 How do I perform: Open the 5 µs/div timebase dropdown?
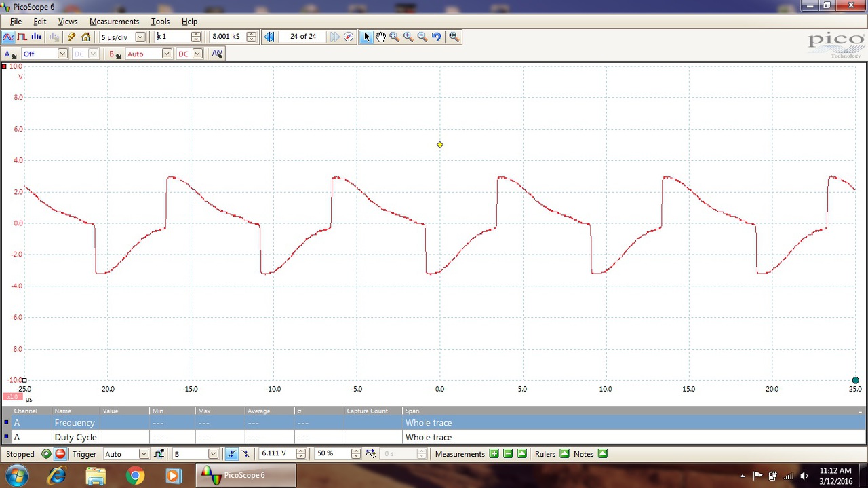140,37
